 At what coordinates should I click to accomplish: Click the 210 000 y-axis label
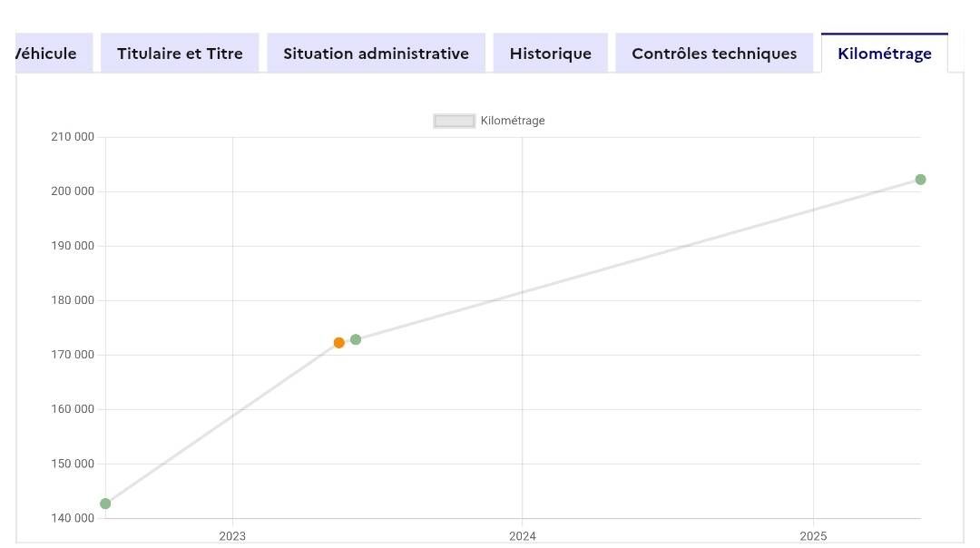(x=73, y=137)
